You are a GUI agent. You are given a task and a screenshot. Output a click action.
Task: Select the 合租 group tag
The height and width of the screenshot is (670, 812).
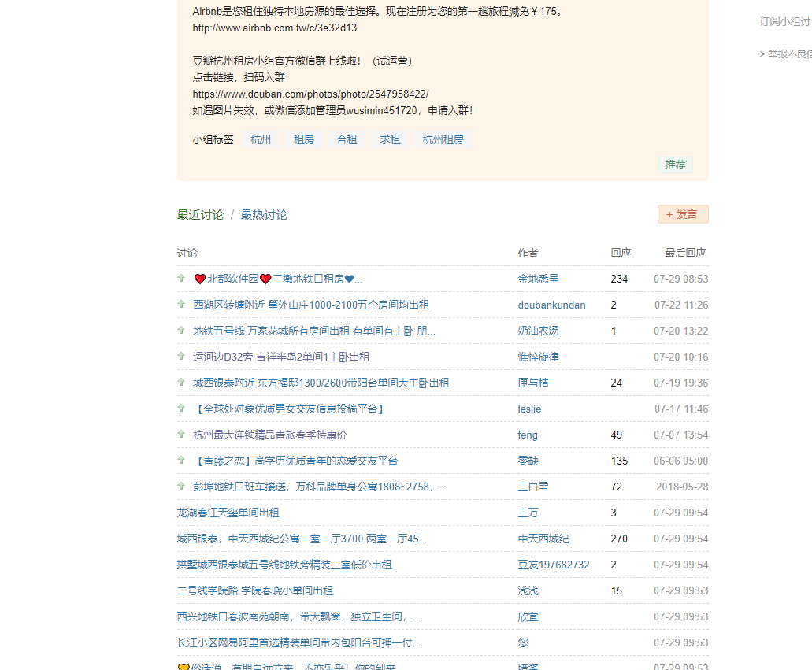pyautogui.click(x=347, y=140)
